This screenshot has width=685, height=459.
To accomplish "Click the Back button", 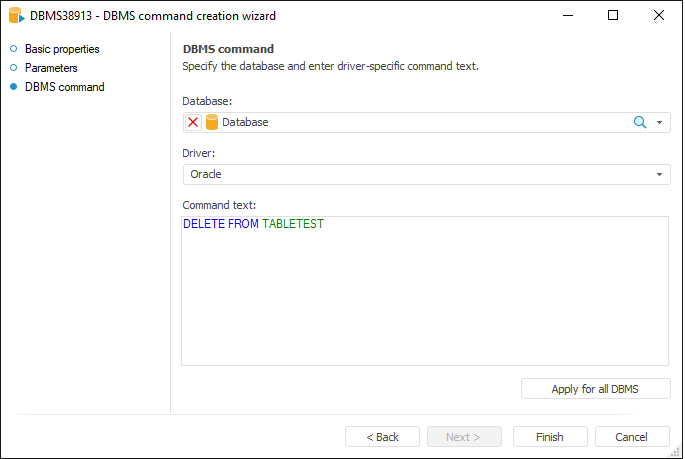I will [x=382, y=437].
